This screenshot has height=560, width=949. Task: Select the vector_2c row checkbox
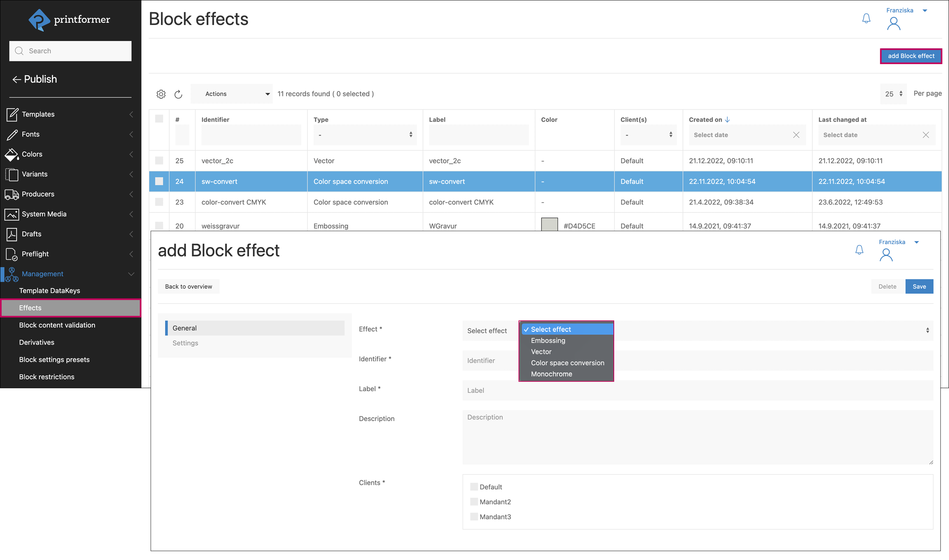click(x=159, y=160)
